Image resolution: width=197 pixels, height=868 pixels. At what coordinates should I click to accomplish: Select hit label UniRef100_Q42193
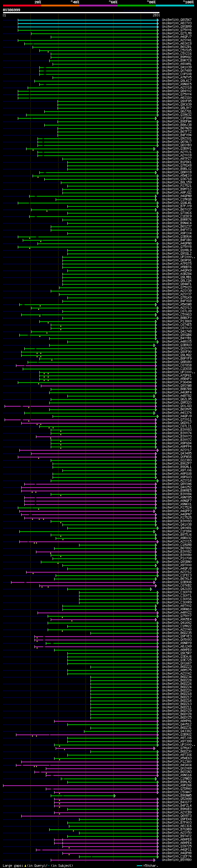(x=177, y=589)
